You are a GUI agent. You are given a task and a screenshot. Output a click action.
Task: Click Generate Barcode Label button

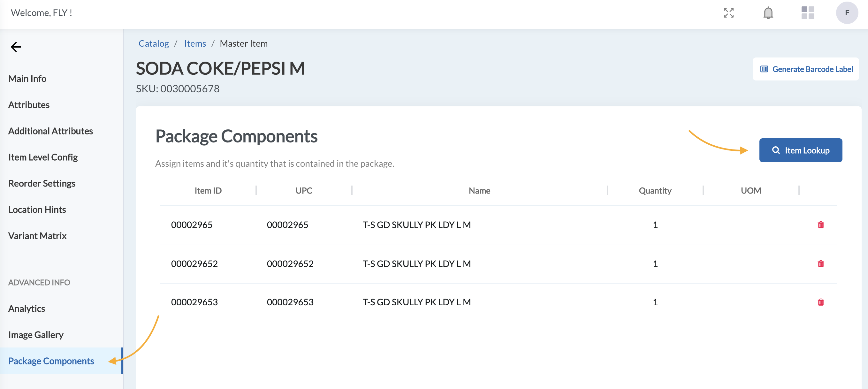(805, 69)
